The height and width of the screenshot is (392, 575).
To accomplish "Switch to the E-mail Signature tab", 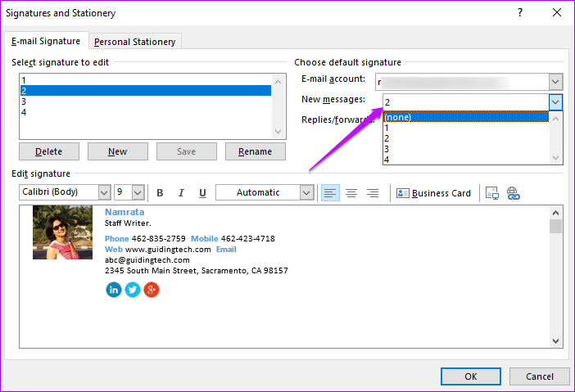I will pyautogui.click(x=46, y=41).
